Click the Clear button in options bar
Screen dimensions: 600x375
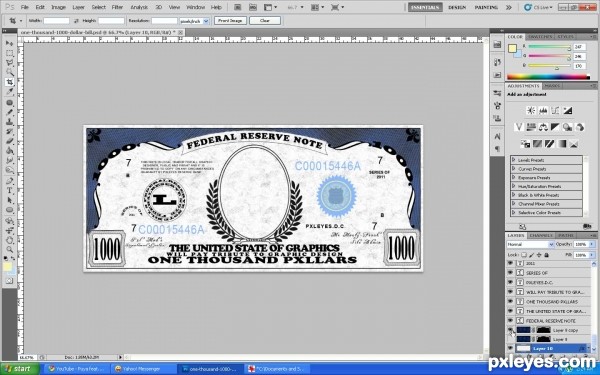click(x=265, y=21)
